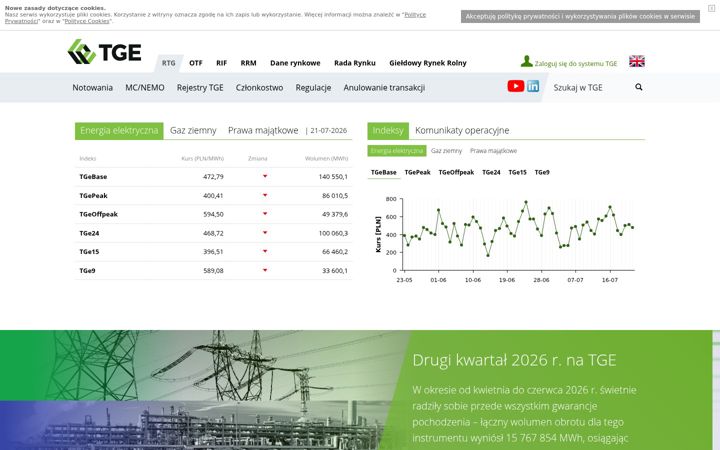Click TGe24 row in index table
Viewport: 720px width, 450px height.
point(214,233)
